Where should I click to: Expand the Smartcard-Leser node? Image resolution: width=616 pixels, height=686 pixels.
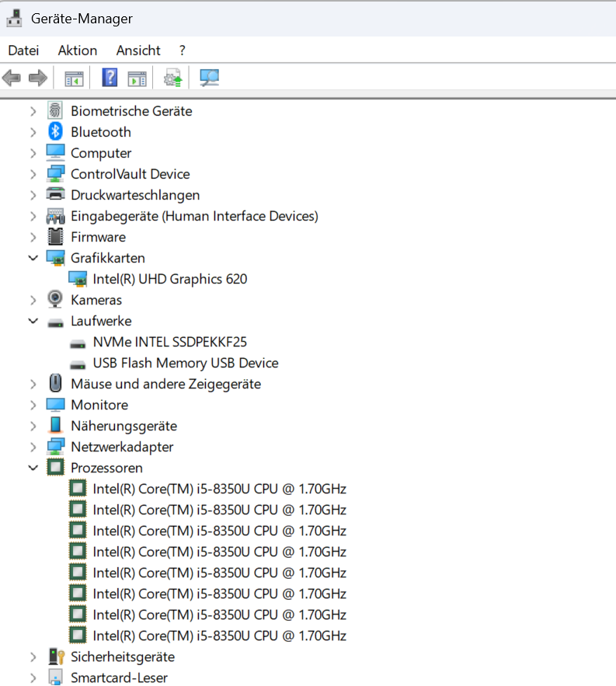[33, 678]
